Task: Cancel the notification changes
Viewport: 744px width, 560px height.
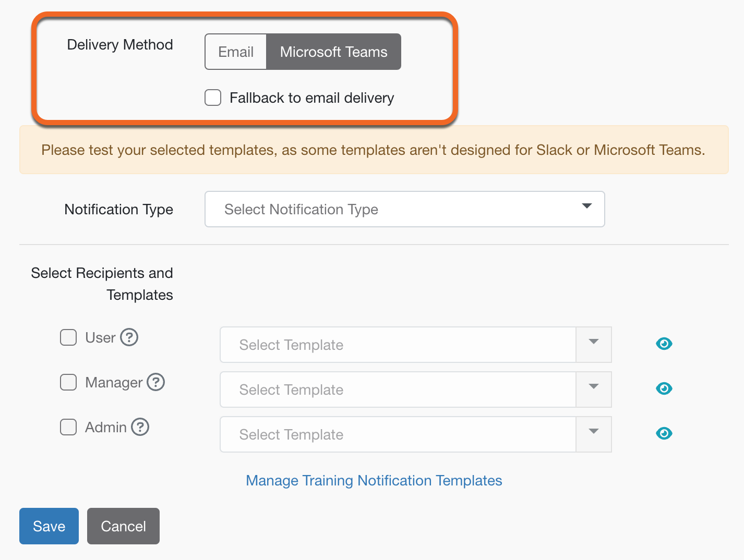Action: (123, 526)
